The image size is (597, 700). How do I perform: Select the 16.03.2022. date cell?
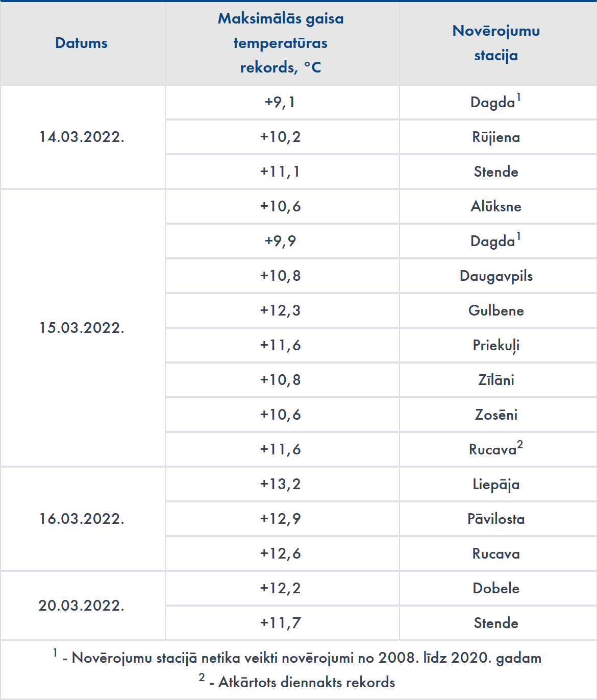[82, 519]
